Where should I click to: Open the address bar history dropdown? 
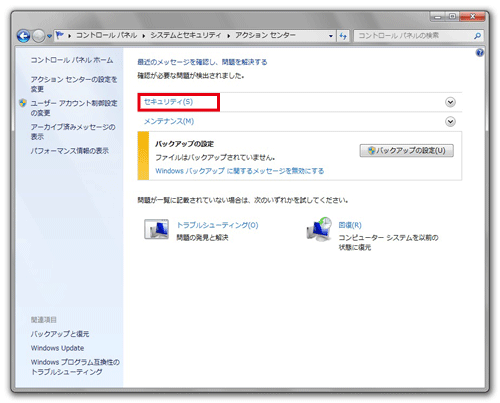pos(331,36)
